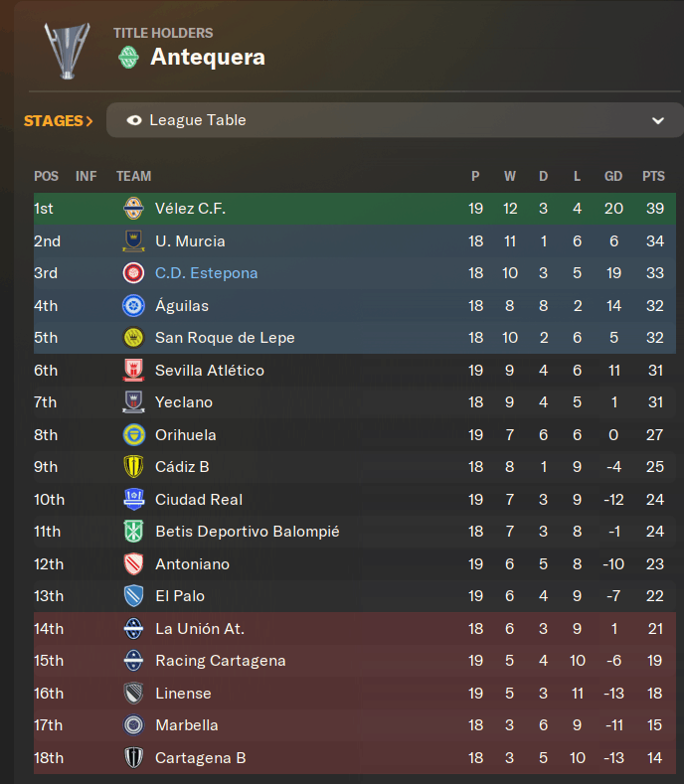Click the Vélez C.F. club badge

[x=133, y=209]
